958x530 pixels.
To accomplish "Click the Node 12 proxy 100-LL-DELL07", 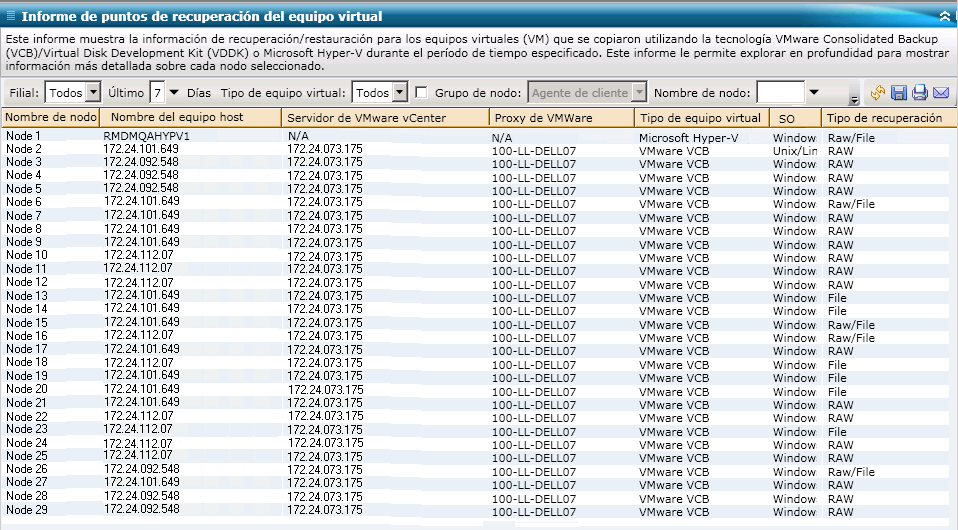I will [x=534, y=285].
